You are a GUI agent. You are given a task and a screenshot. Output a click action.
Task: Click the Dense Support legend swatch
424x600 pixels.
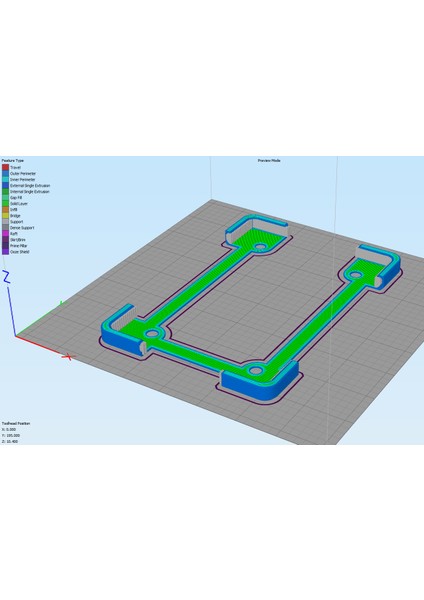[5, 228]
